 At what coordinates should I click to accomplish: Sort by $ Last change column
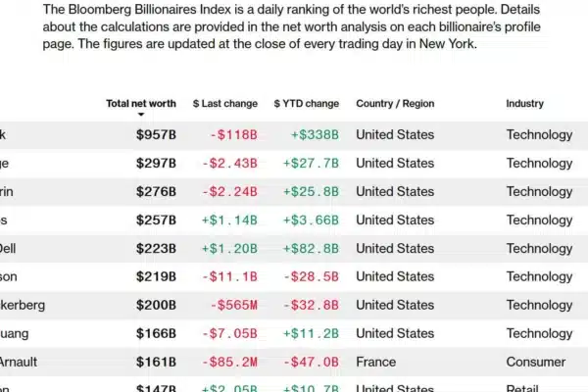tap(225, 104)
